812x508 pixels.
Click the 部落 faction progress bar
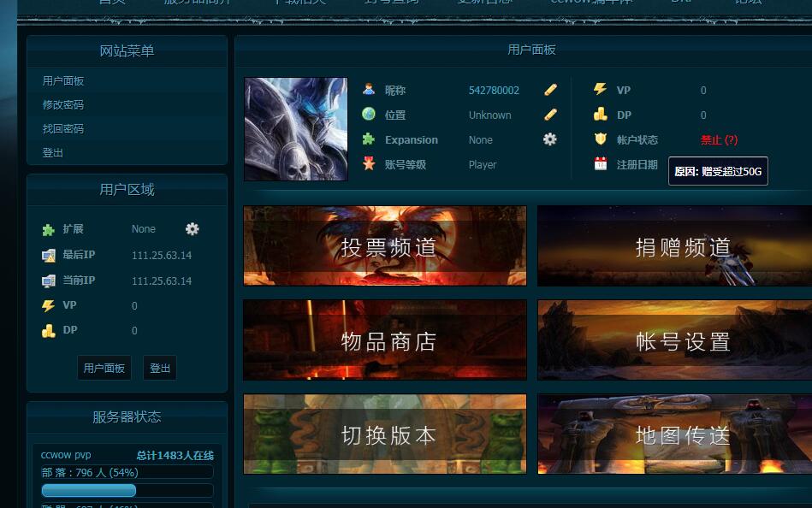(x=88, y=490)
